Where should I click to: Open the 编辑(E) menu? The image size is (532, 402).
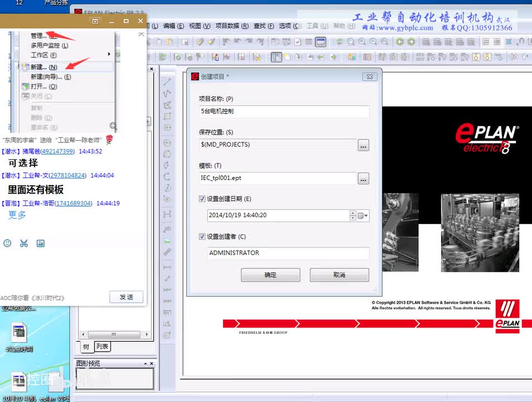click(173, 26)
